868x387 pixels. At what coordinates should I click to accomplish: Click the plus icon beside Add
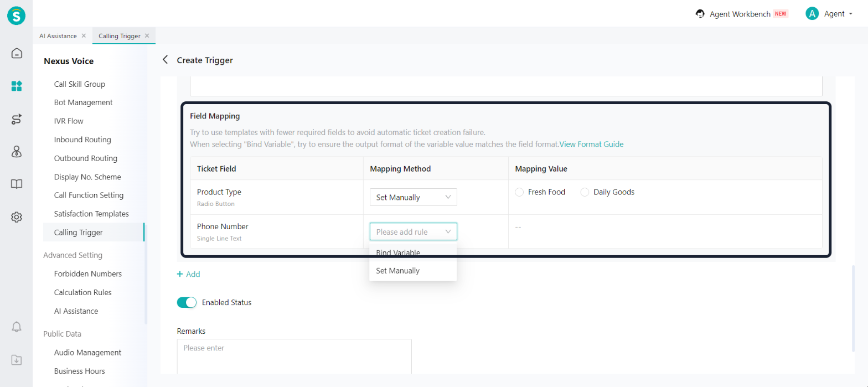point(179,274)
